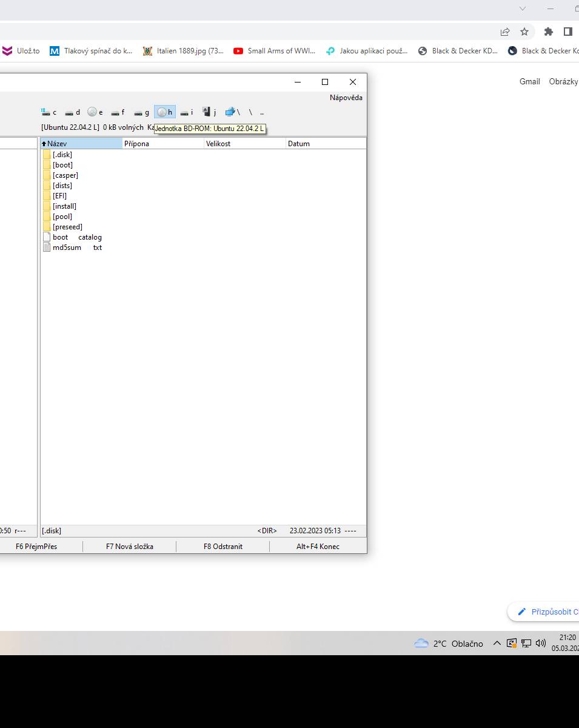579x728 pixels.
Task: Open Chrome extensions puzzle icon
Action: pyautogui.click(x=549, y=32)
